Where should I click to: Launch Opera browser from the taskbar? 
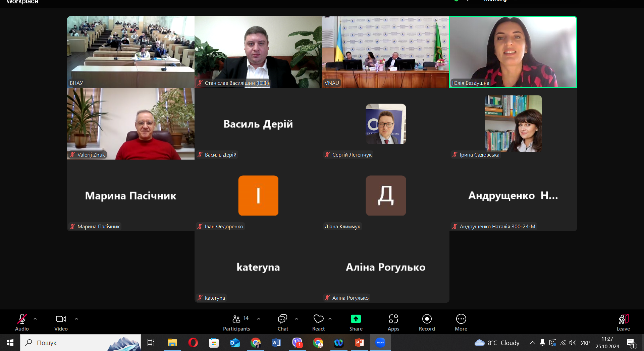point(193,343)
